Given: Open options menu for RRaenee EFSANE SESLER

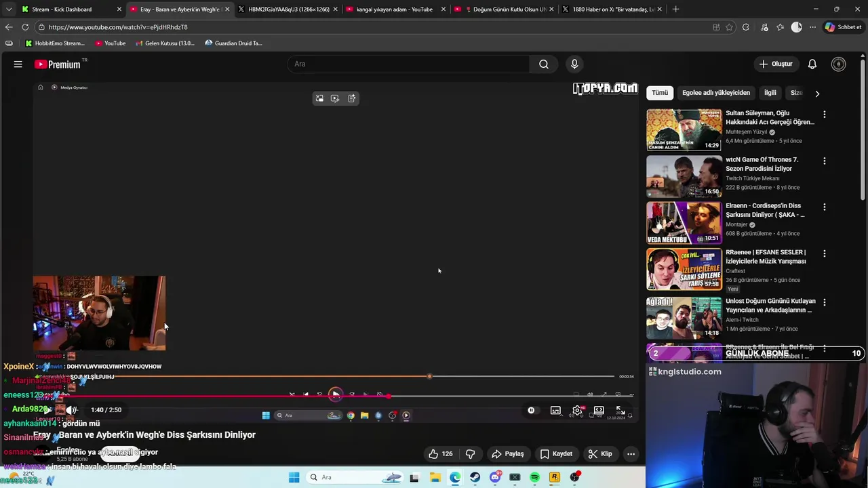Looking at the screenshot, I should [825, 253].
